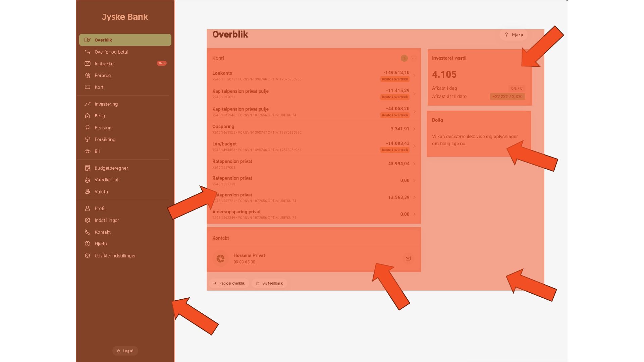The height and width of the screenshot is (362, 644).
Task: Click the Giv feedback button
Action: click(x=269, y=283)
